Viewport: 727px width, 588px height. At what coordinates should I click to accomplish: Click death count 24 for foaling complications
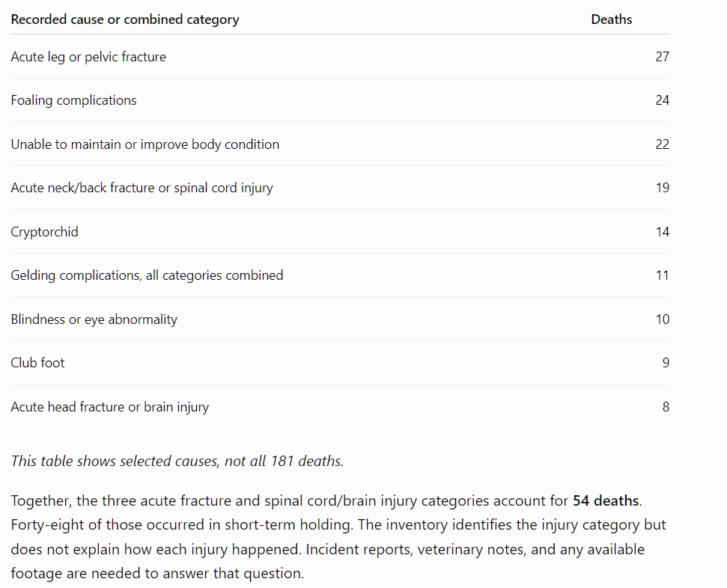click(x=662, y=100)
